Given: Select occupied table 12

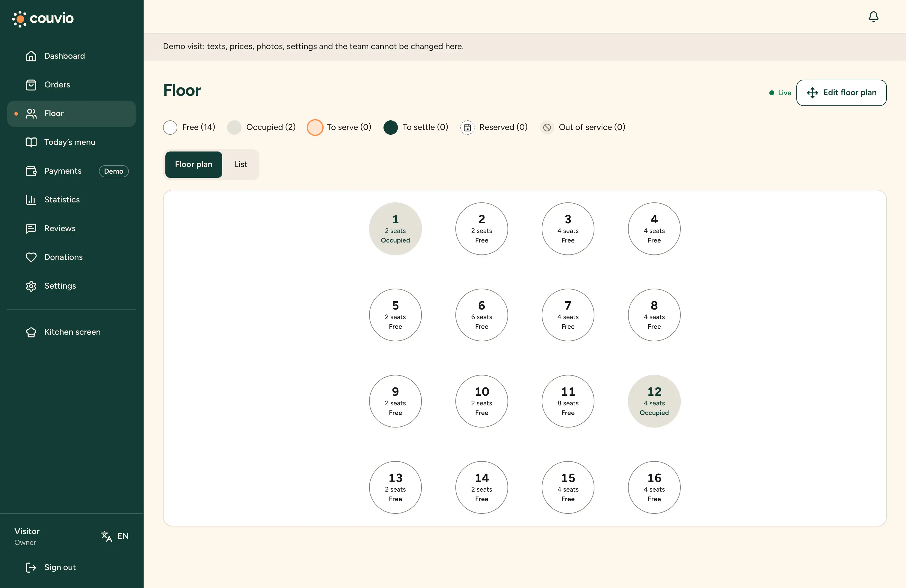Looking at the screenshot, I should (654, 401).
